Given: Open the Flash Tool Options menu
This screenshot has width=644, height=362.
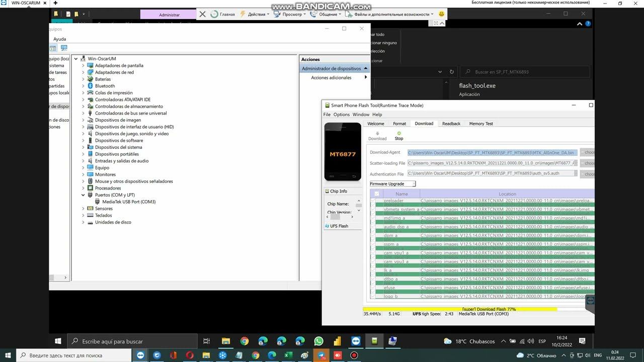Looking at the screenshot, I should (341, 115).
